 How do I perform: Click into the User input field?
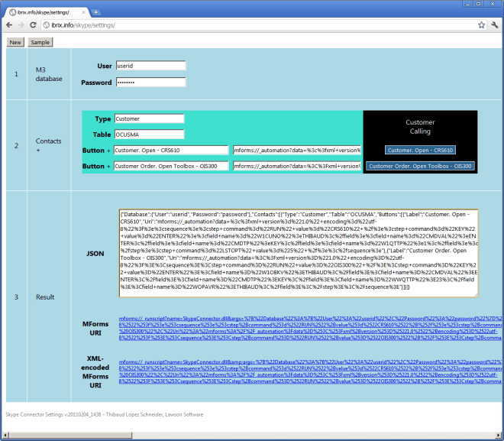(x=150, y=66)
